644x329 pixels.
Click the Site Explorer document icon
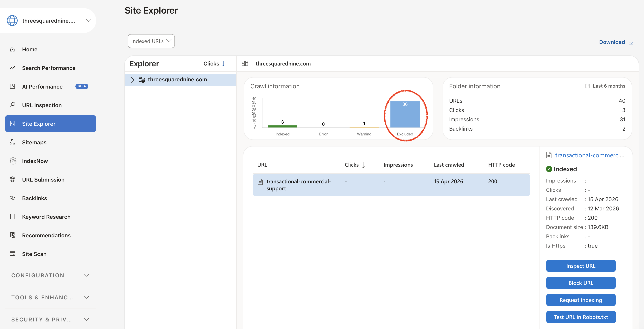coord(12,124)
